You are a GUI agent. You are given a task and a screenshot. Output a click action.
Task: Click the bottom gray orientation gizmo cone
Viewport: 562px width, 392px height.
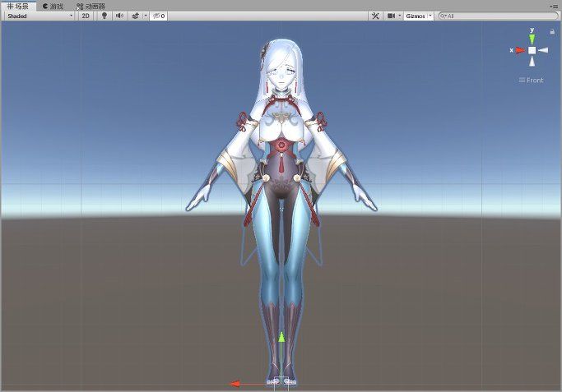coord(532,62)
